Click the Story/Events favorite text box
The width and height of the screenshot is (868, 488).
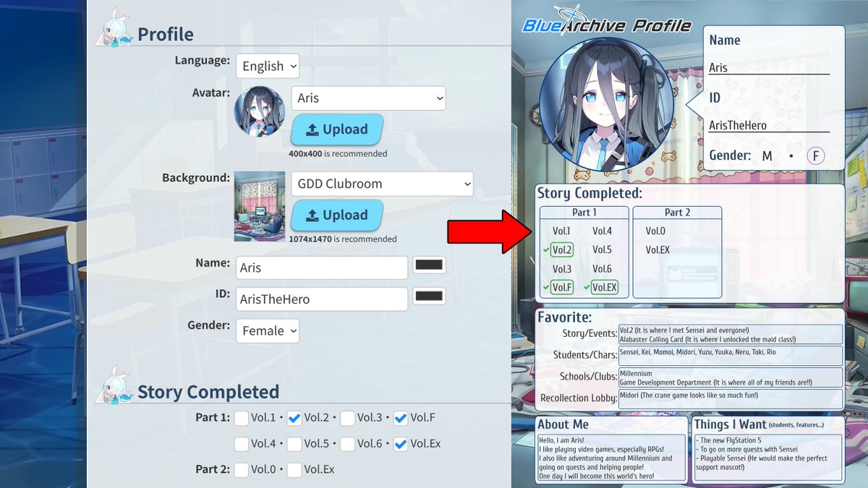pos(731,334)
